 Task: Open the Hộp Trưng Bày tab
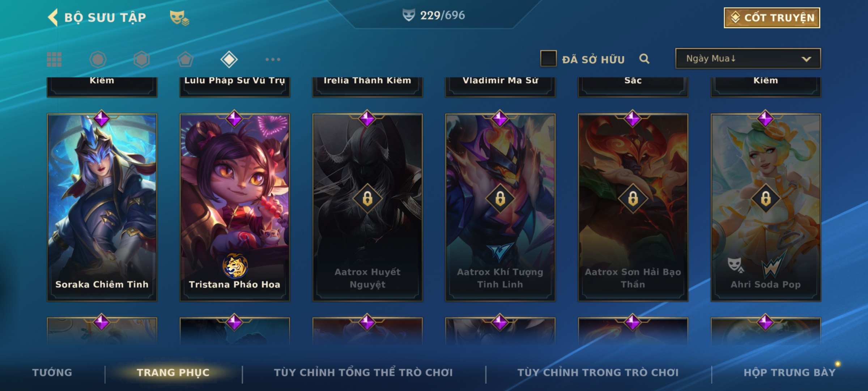click(x=790, y=373)
